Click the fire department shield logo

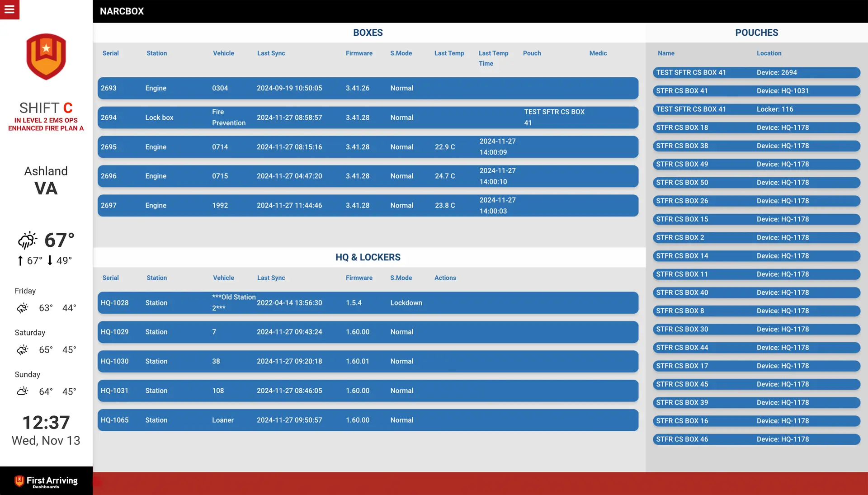pyautogui.click(x=46, y=57)
